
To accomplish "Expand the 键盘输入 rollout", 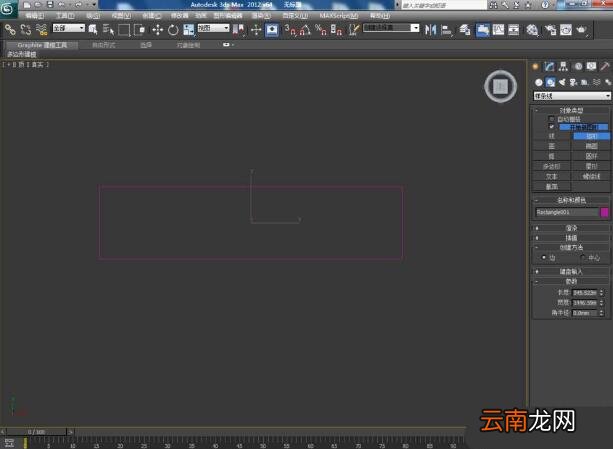I will (x=571, y=271).
